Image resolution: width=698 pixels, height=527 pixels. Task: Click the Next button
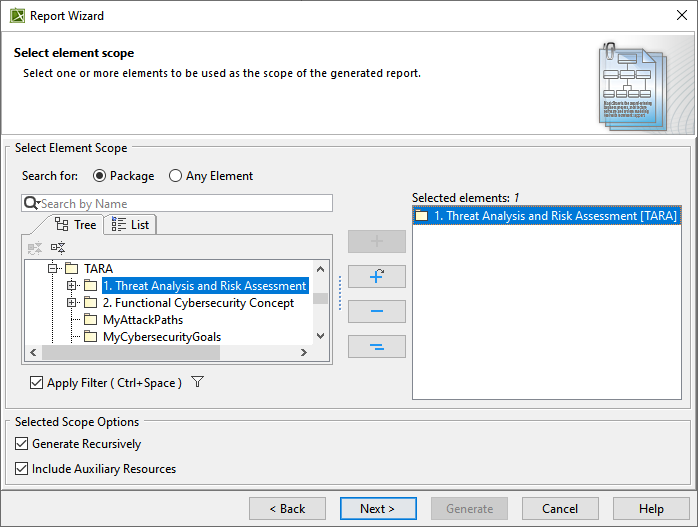(378, 509)
